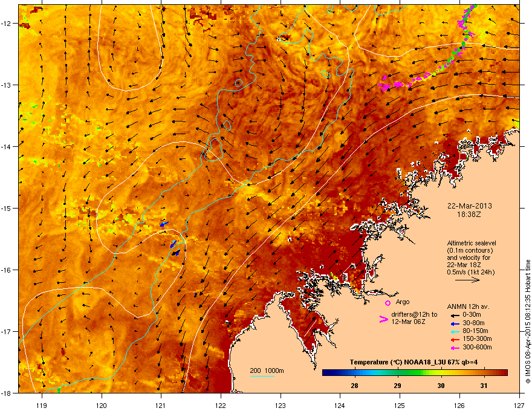Click latitude axis label -17
This screenshot has width=532, height=411.
click(x=5, y=331)
